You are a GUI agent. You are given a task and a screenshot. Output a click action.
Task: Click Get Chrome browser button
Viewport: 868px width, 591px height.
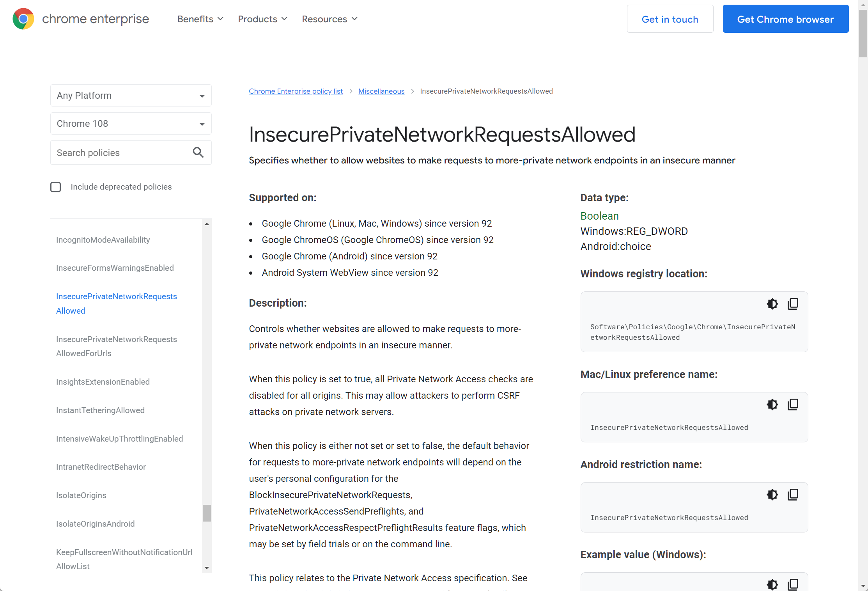click(785, 19)
